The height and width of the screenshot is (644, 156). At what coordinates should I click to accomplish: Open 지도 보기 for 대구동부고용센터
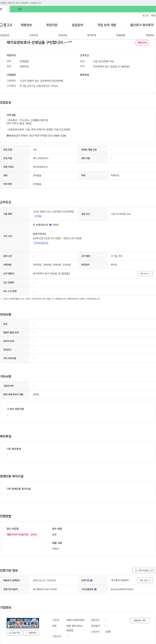(145, 580)
